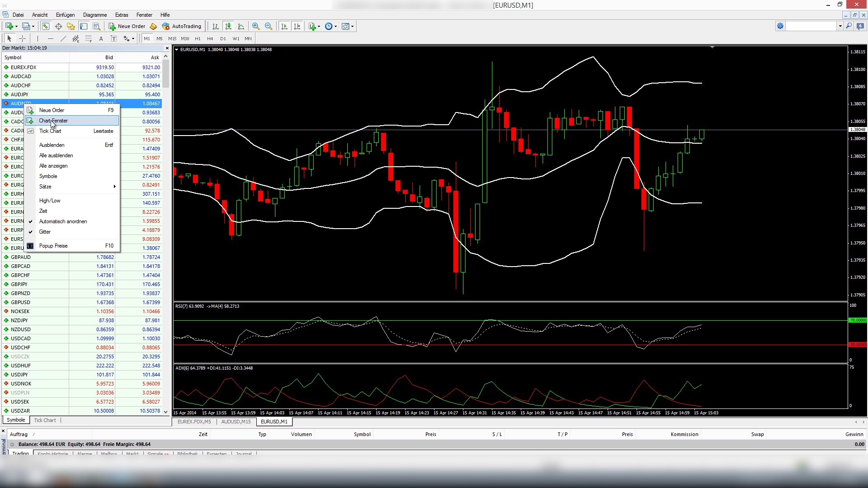868x488 pixels.
Task: Switch chart to candlestick view icon
Action: point(228,26)
